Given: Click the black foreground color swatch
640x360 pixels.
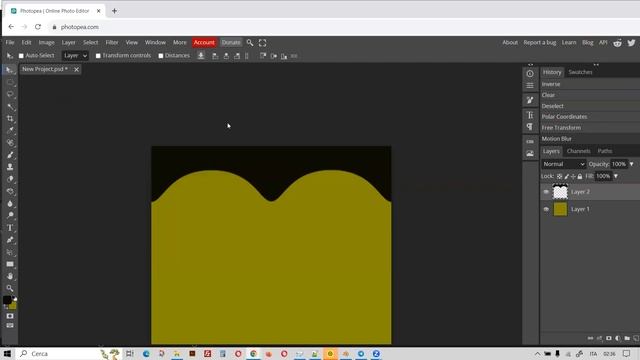Looking at the screenshot, I should pos(7,300).
